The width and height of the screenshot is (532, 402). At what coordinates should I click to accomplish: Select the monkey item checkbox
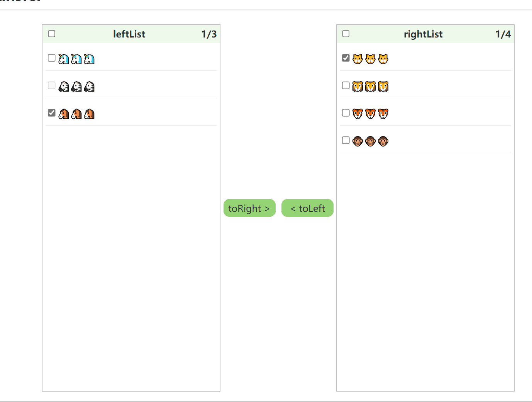(346, 140)
